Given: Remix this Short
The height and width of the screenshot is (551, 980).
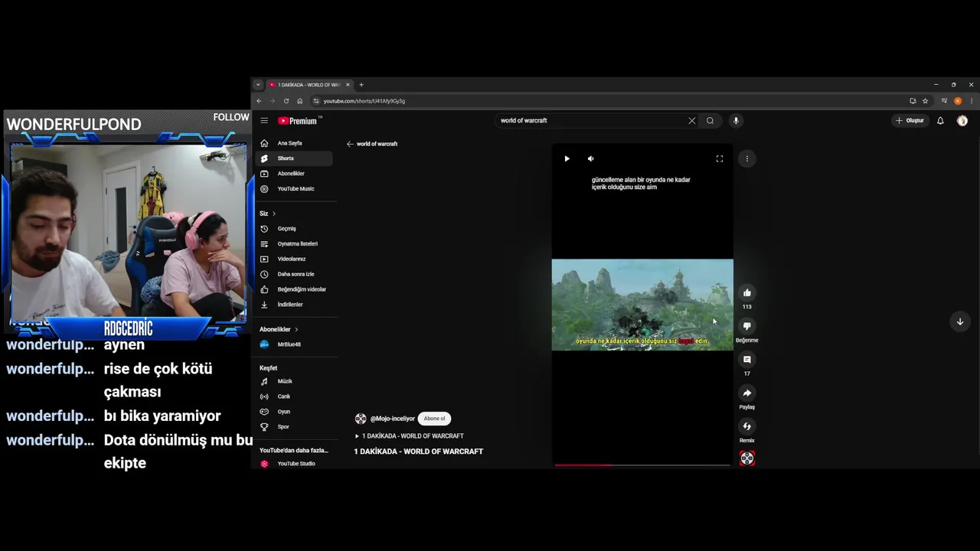Looking at the screenshot, I should pos(746,426).
